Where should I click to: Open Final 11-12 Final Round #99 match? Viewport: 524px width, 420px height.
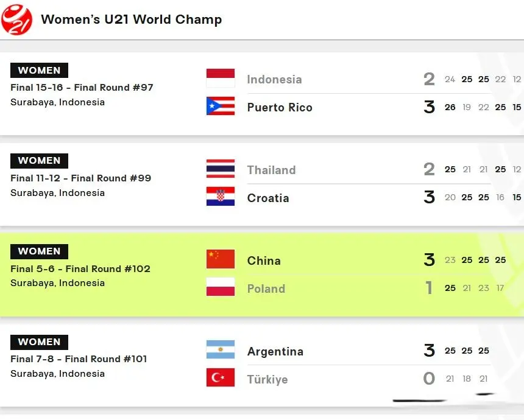click(x=80, y=178)
